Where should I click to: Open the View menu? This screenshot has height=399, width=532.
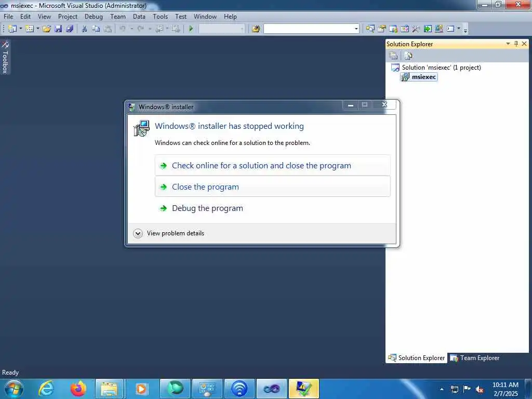[44, 17]
